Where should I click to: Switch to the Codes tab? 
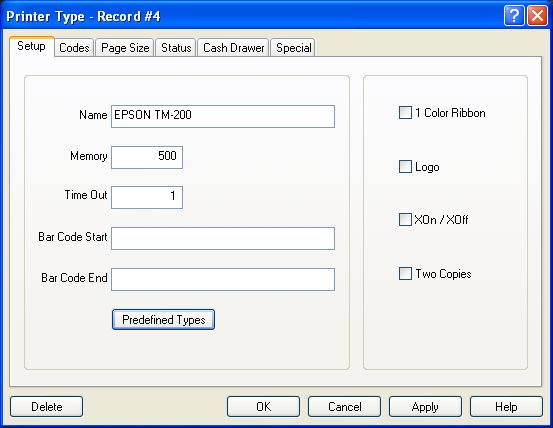click(74, 48)
